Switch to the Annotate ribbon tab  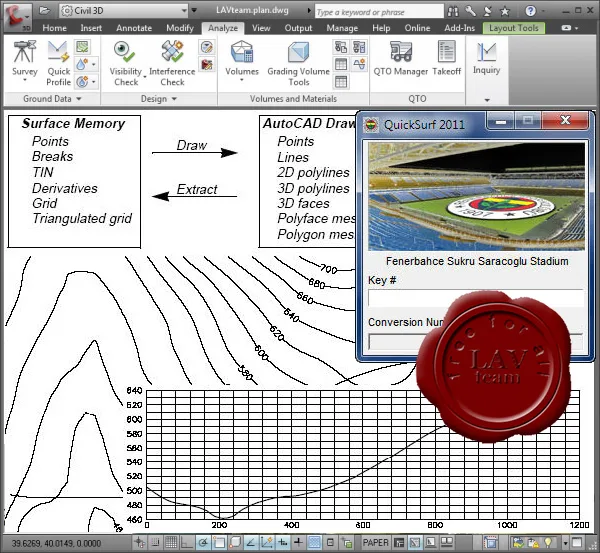click(x=134, y=28)
